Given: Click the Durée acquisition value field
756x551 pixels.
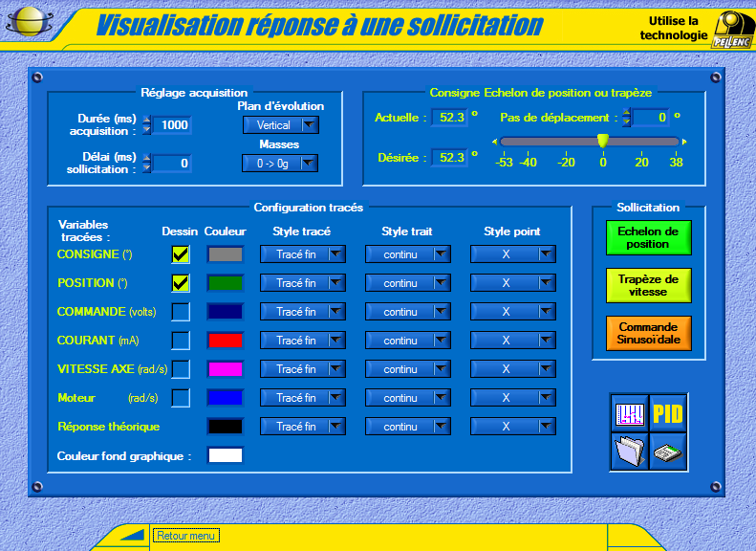Looking at the screenshot, I should [x=173, y=125].
